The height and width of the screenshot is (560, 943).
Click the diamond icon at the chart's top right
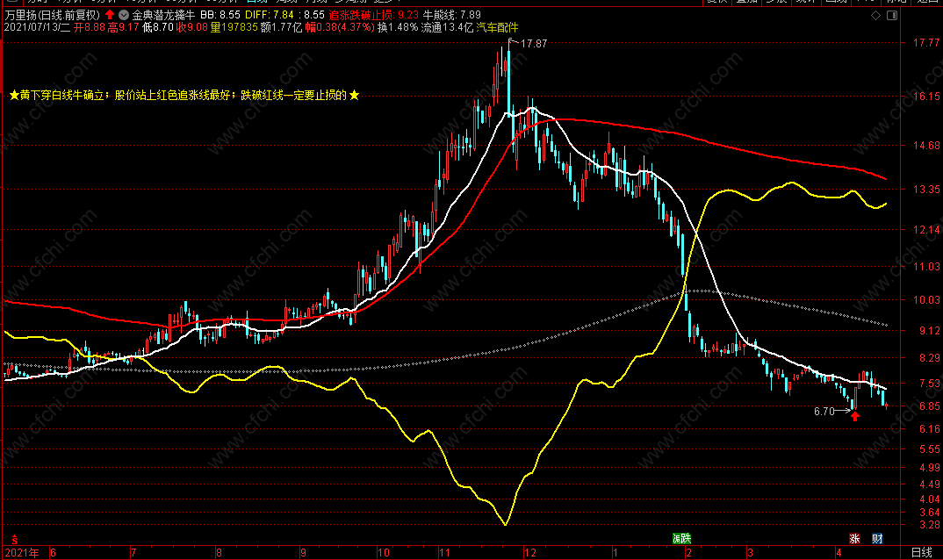875,15
